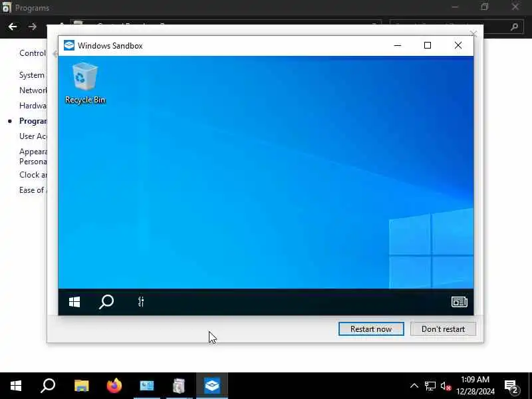Choose Don't restart
This screenshot has height=399, width=532.
click(443, 329)
